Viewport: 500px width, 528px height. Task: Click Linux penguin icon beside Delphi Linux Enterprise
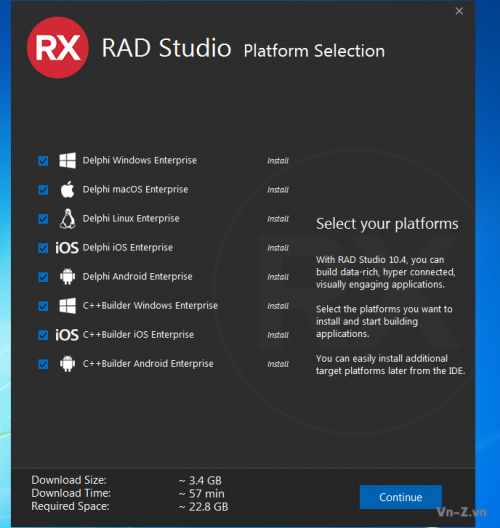coord(67,218)
